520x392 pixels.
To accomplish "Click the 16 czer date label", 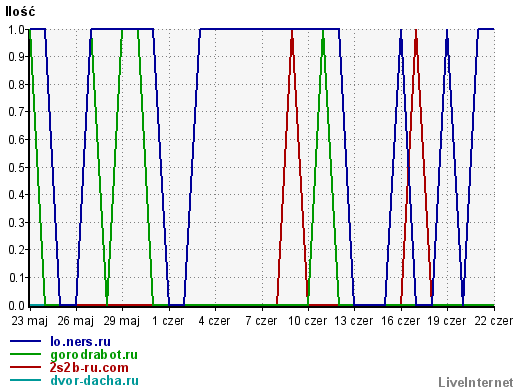I will [400, 321].
